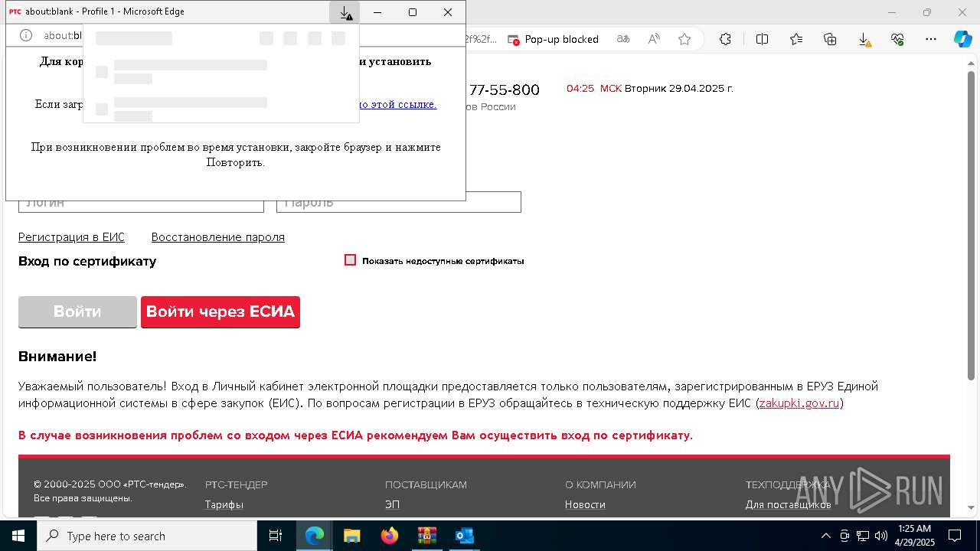Screen dimensions: 980x551
Task: Click Microsoft Edge taskbar icon
Action: pyautogui.click(x=315, y=536)
